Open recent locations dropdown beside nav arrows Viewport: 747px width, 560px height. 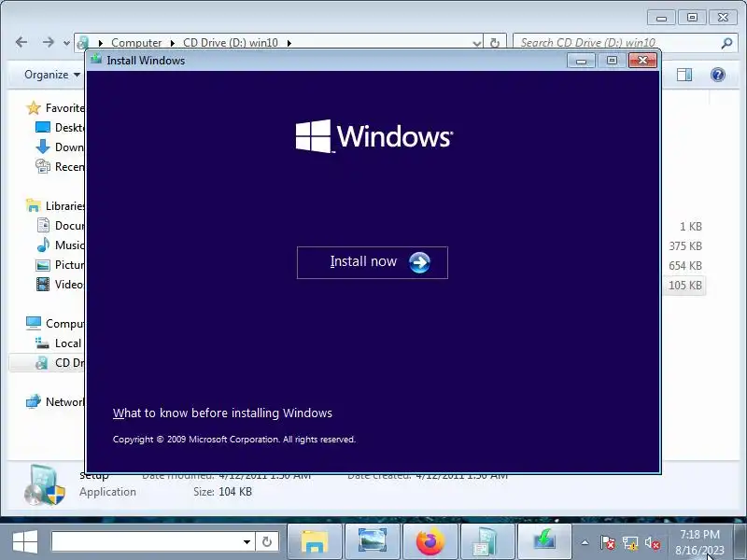(x=66, y=43)
